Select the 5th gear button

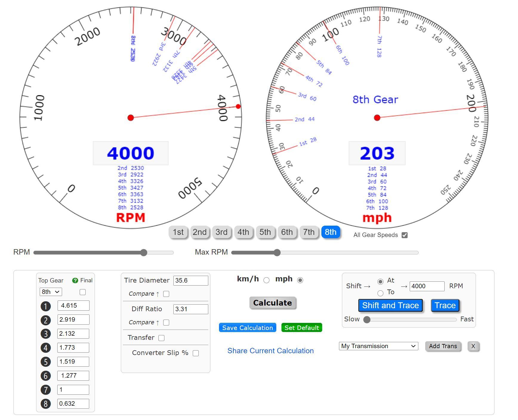point(265,232)
